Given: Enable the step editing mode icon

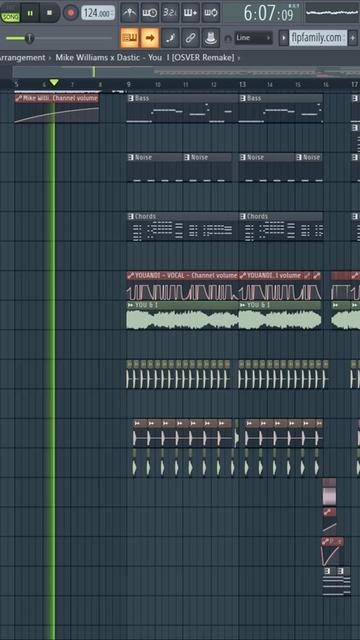Looking at the screenshot, I should [170, 38].
